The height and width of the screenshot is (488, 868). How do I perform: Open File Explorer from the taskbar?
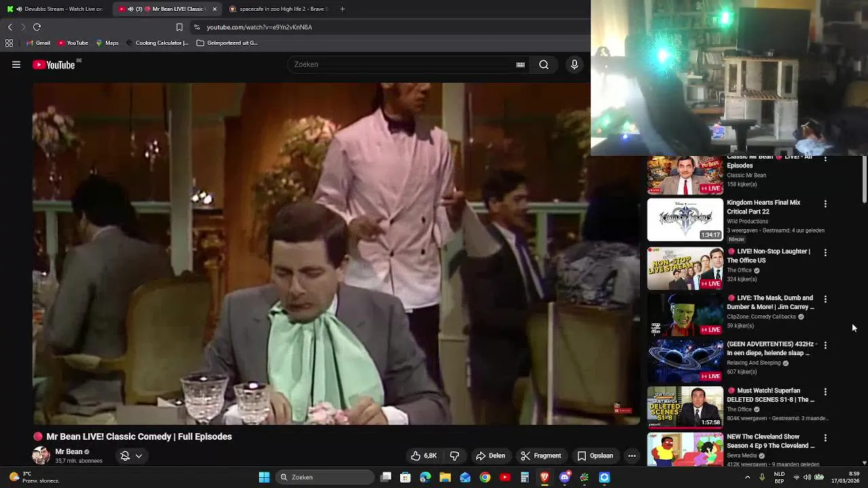click(x=445, y=477)
